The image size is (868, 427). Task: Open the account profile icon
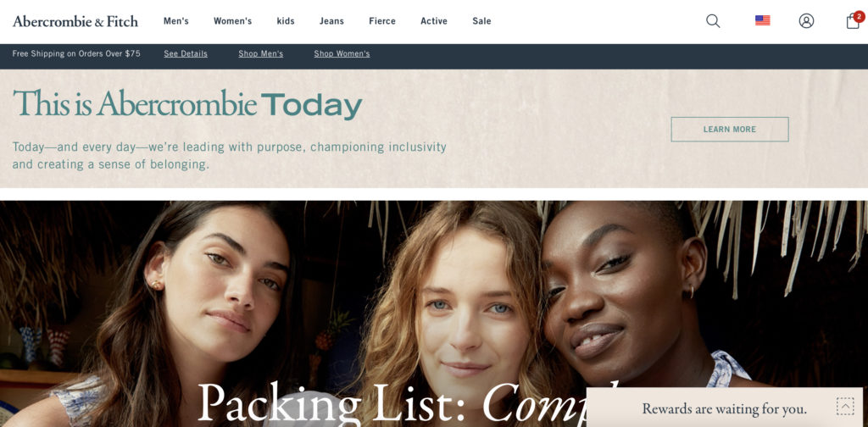807,21
